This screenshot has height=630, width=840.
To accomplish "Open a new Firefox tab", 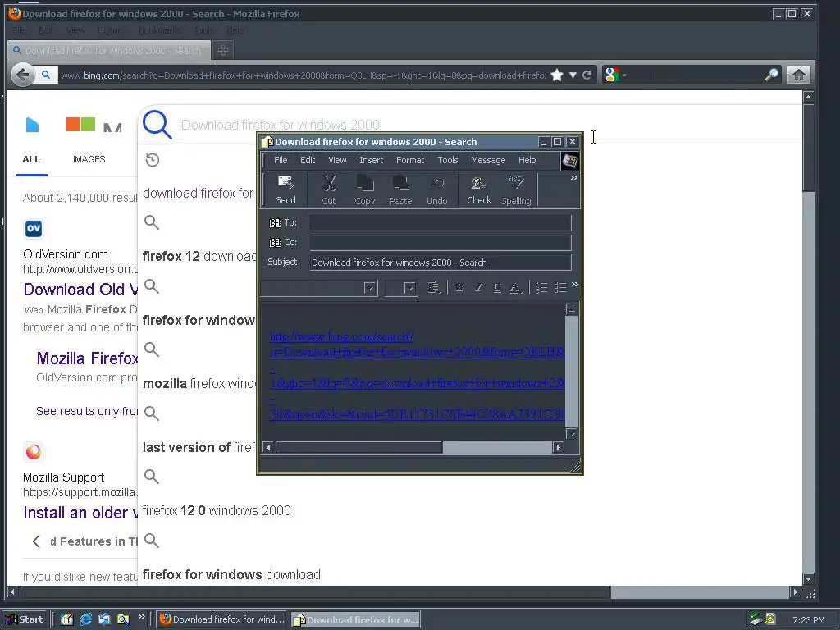I will [223, 50].
